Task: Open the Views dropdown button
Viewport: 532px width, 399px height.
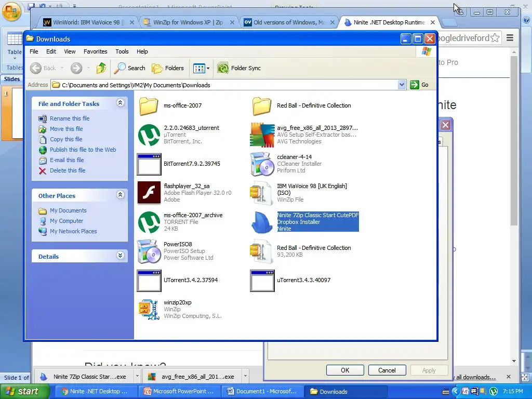Action: tap(202, 68)
